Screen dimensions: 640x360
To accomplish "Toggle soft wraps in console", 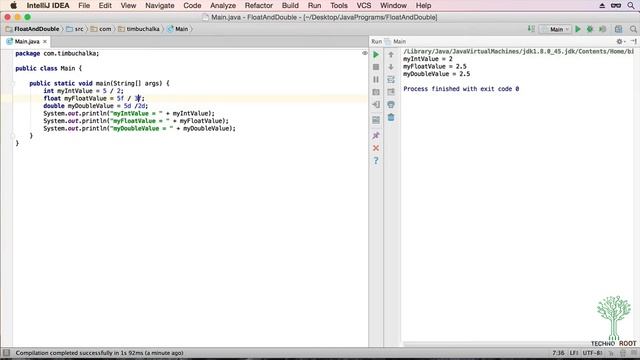I will 391,79.
